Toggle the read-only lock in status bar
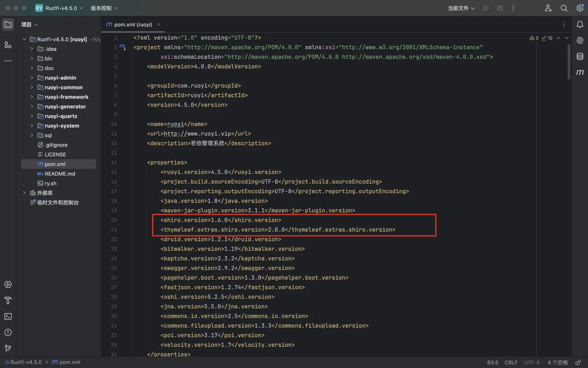588x368 pixels. coord(578,363)
